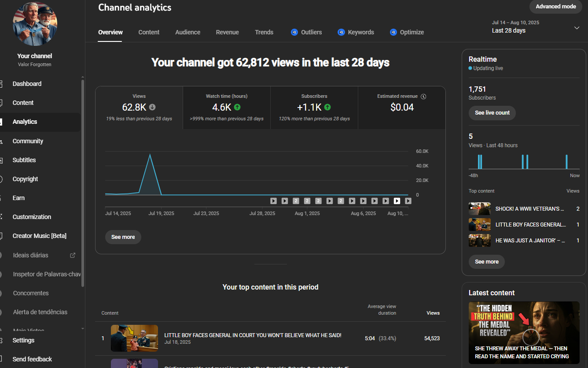Click the blue live dot beside Updating live
This screenshot has width=588, height=368.
click(470, 68)
